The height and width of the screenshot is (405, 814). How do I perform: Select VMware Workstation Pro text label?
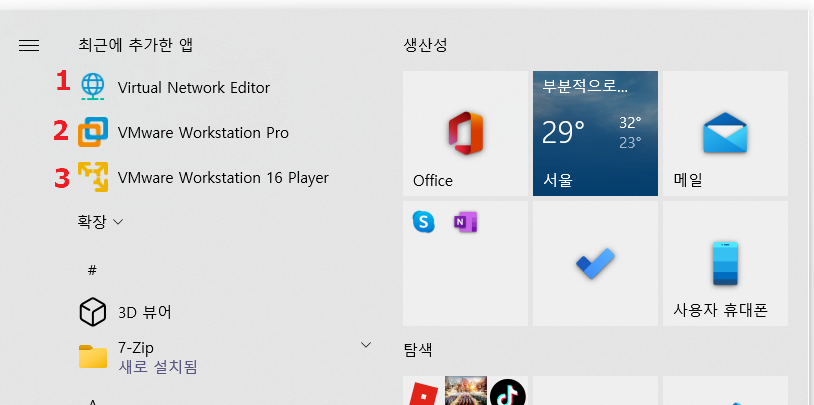pyautogui.click(x=203, y=133)
